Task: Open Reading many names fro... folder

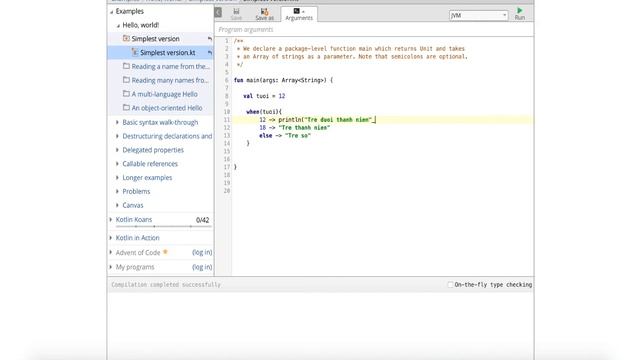Action: pyautogui.click(x=170, y=80)
